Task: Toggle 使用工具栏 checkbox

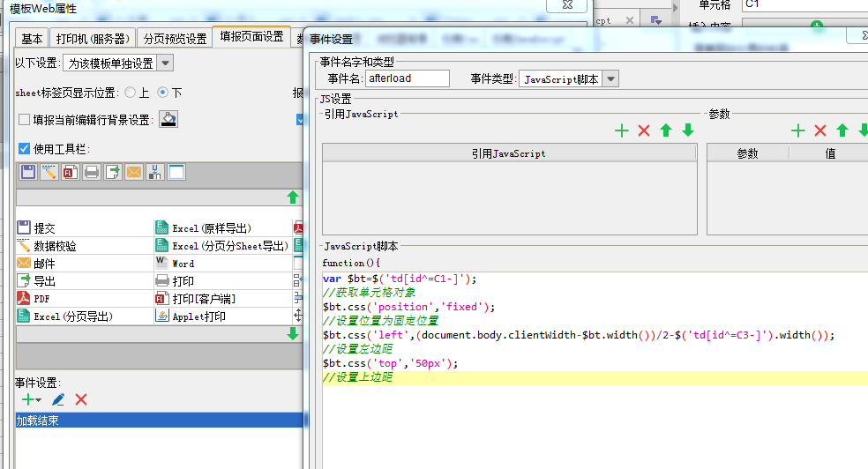Action: tap(24, 148)
